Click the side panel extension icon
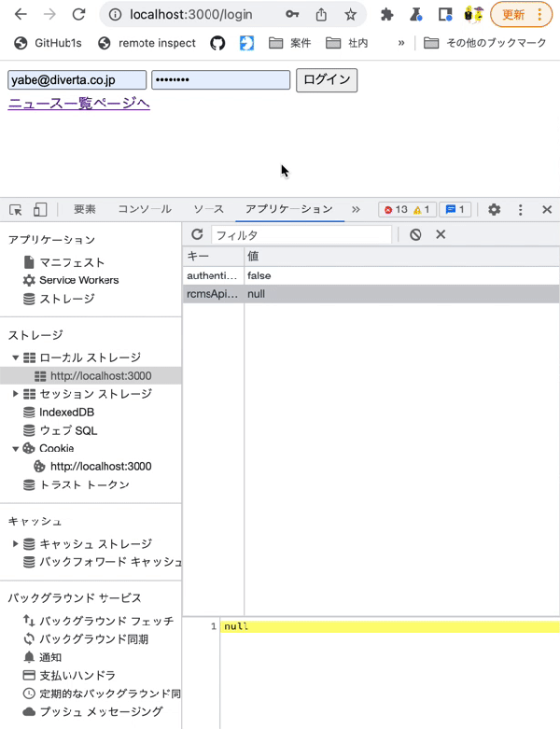This screenshot has width=560, height=729. pos(445,15)
